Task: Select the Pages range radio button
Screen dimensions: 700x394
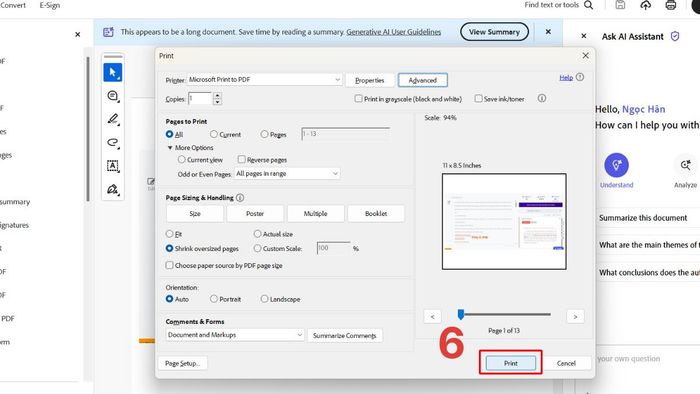Action: (x=264, y=134)
